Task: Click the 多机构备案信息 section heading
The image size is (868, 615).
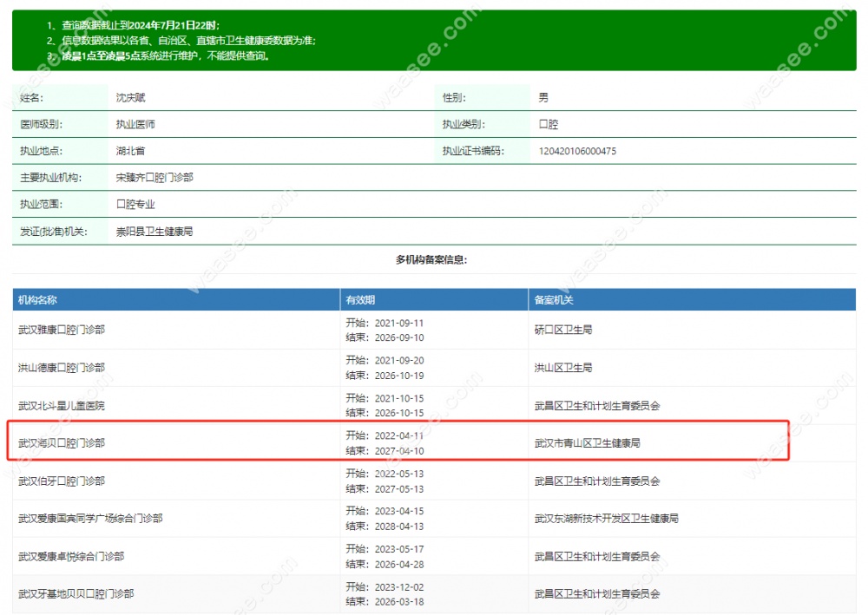Action: click(x=431, y=259)
